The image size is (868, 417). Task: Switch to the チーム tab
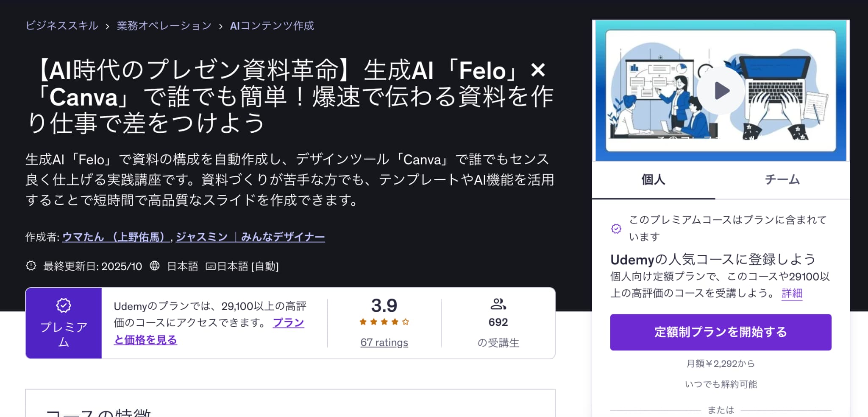point(782,180)
